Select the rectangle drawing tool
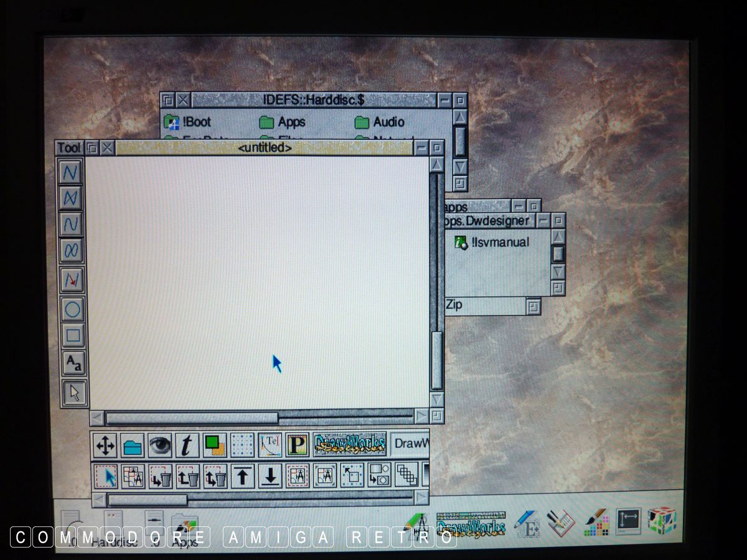 (73, 337)
